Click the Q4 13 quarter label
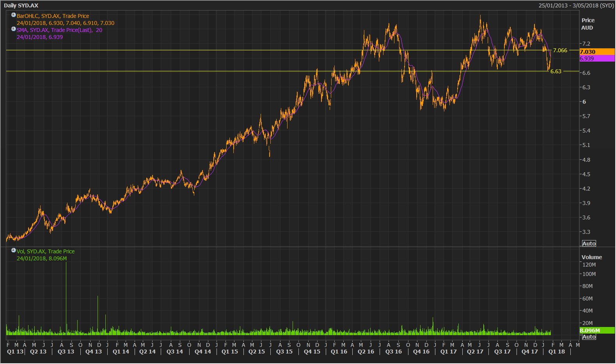The width and height of the screenshot is (616, 364). (x=94, y=352)
